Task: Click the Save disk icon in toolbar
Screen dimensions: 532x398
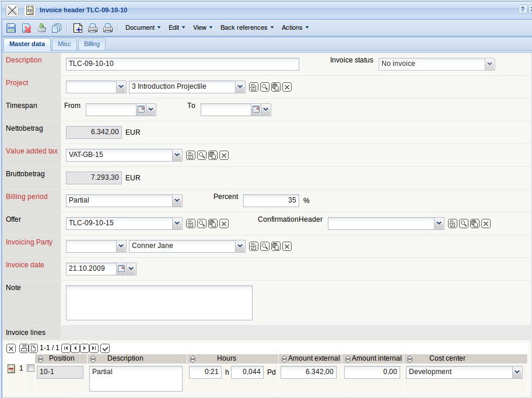Action: click(x=11, y=28)
